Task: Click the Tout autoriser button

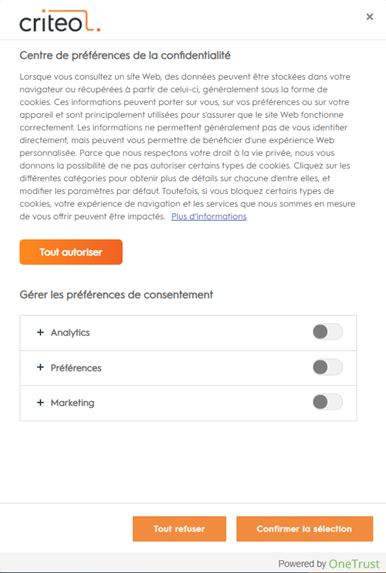Action: pyautogui.click(x=71, y=252)
